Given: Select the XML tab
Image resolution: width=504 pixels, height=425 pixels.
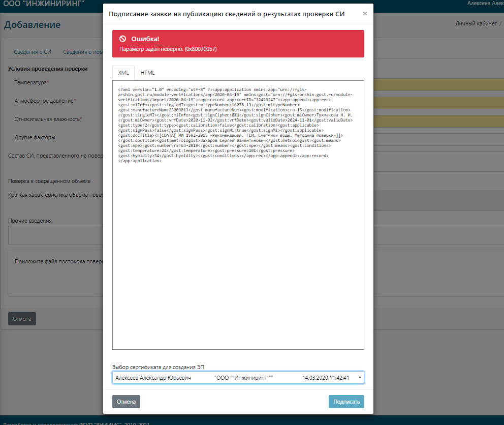Looking at the screenshot, I should coord(123,73).
